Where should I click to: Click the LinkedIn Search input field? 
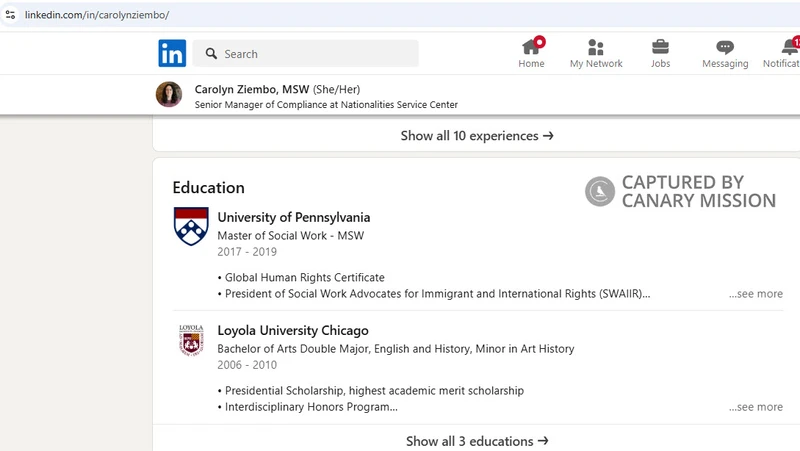315,54
